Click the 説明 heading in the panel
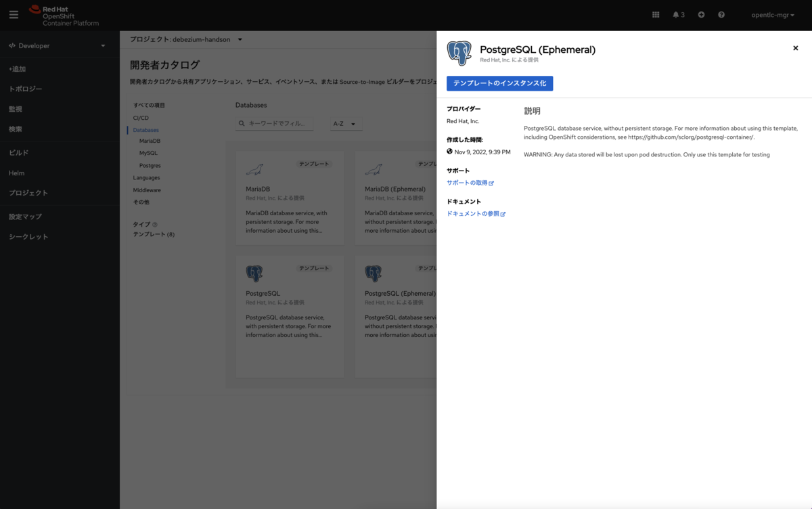This screenshot has width=812, height=509. click(x=532, y=110)
